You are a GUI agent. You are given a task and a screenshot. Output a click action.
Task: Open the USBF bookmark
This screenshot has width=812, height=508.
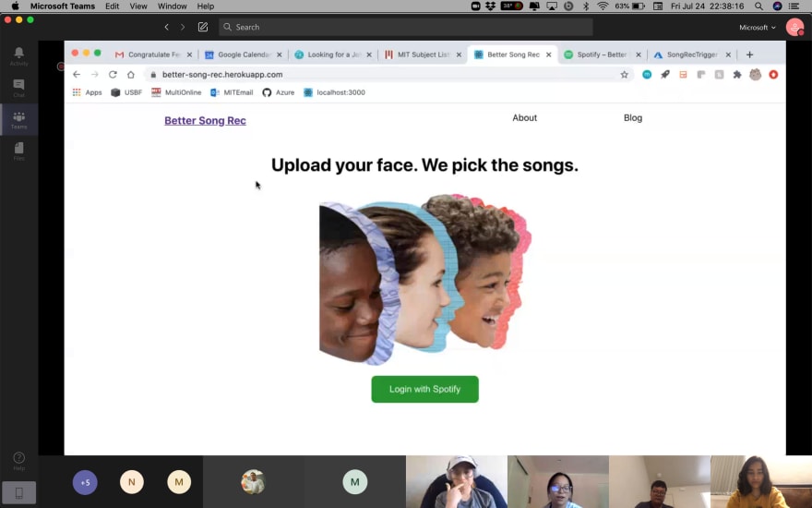pos(126,92)
